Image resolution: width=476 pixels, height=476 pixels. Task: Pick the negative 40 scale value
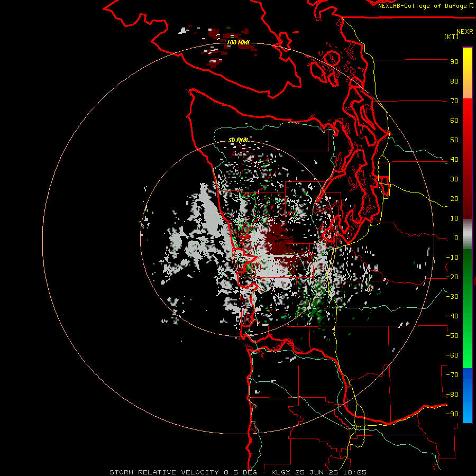(452, 316)
